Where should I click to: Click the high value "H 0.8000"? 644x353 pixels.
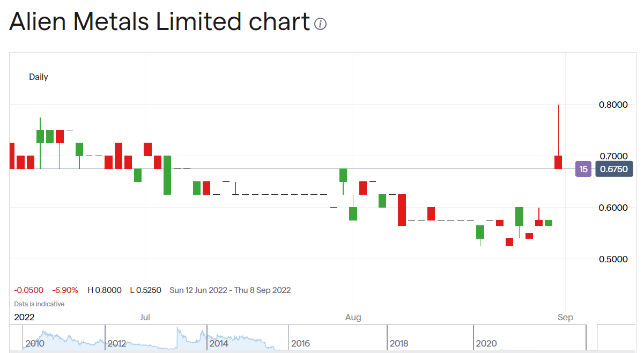point(105,290)
